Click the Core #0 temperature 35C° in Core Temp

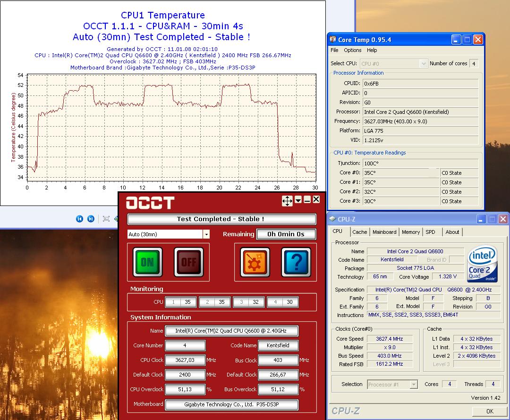click(x=401, y=173)
